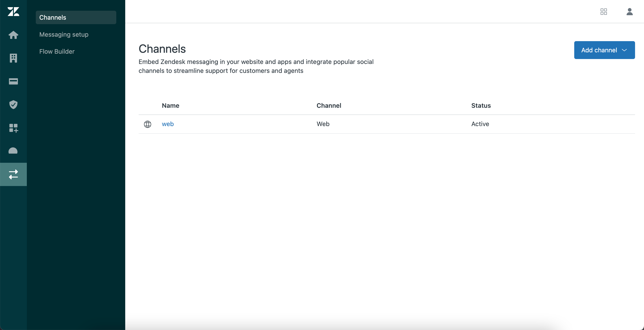Screen dimensions: 644x330
Task: Click the Active status cell
Action: click(480, 124)
